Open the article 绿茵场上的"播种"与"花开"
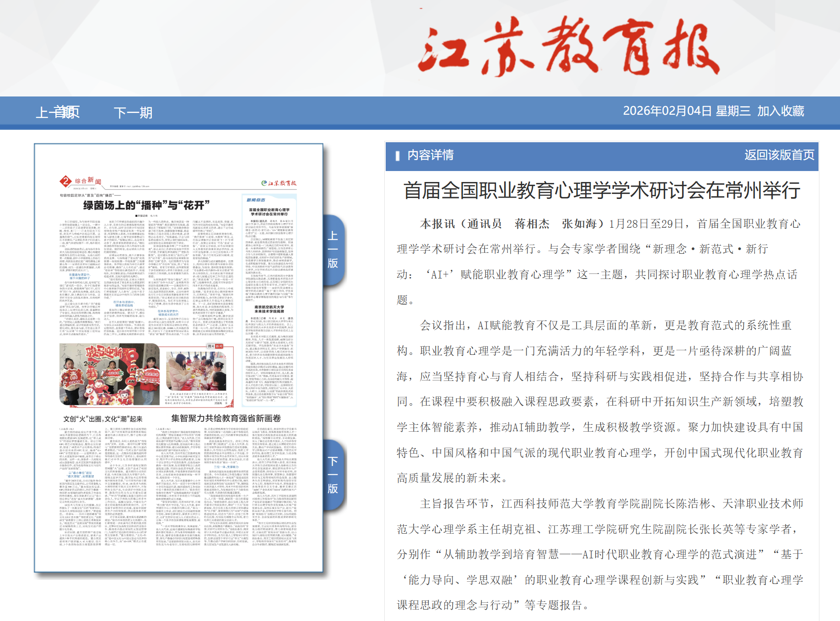Image resolution: width=840 pixels, height=621 pixels. (x=146, y=205)
